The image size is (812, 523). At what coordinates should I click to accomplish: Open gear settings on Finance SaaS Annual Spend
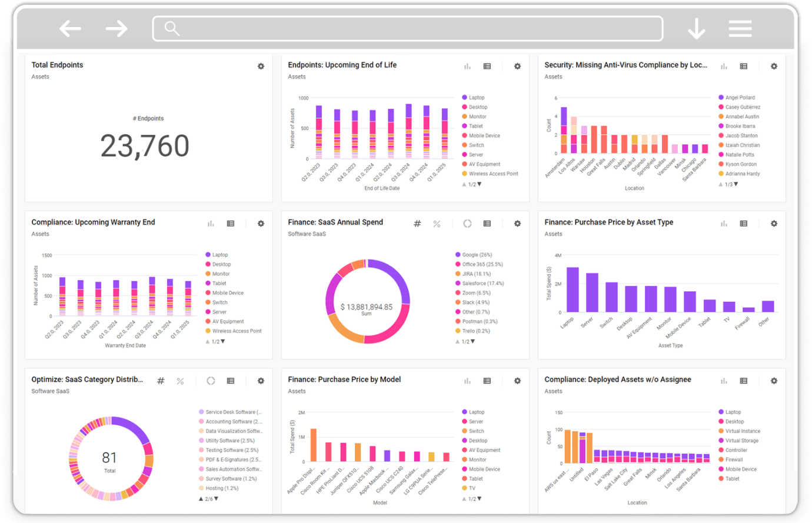[517, 224]
